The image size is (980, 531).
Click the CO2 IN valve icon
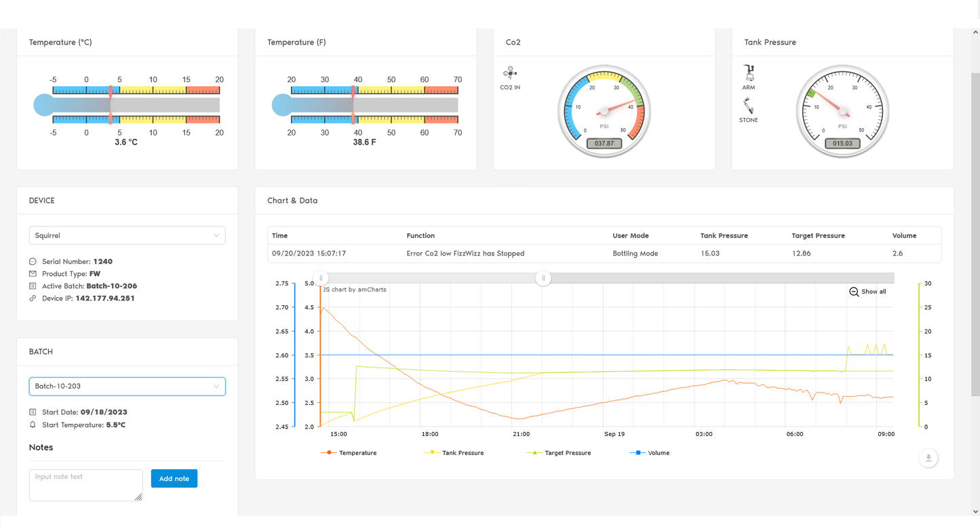pos(510,73)
